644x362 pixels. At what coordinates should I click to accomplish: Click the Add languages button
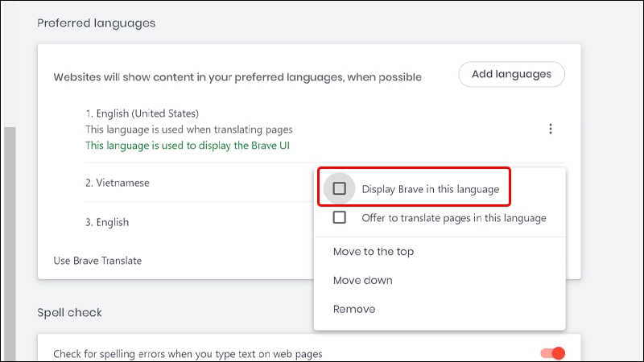[x=511, y=74]
